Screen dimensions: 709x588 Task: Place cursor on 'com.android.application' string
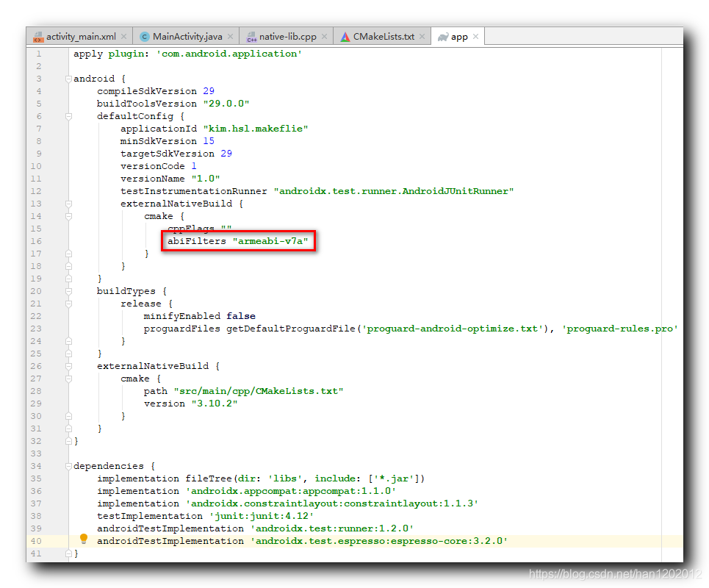tap(229, 54)
